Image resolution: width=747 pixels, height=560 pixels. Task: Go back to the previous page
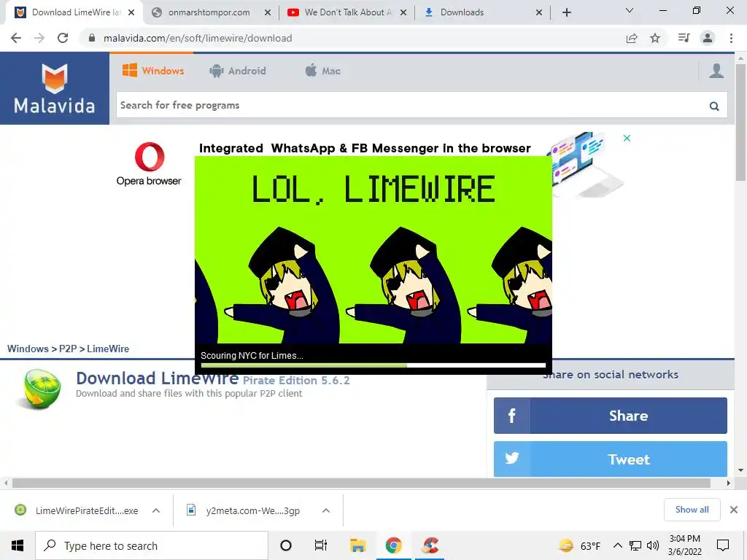(x=16, y=38)
